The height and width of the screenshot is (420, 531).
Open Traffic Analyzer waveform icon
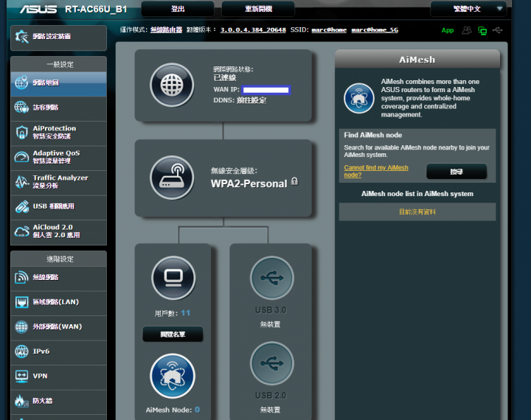(x=21, y=182)
